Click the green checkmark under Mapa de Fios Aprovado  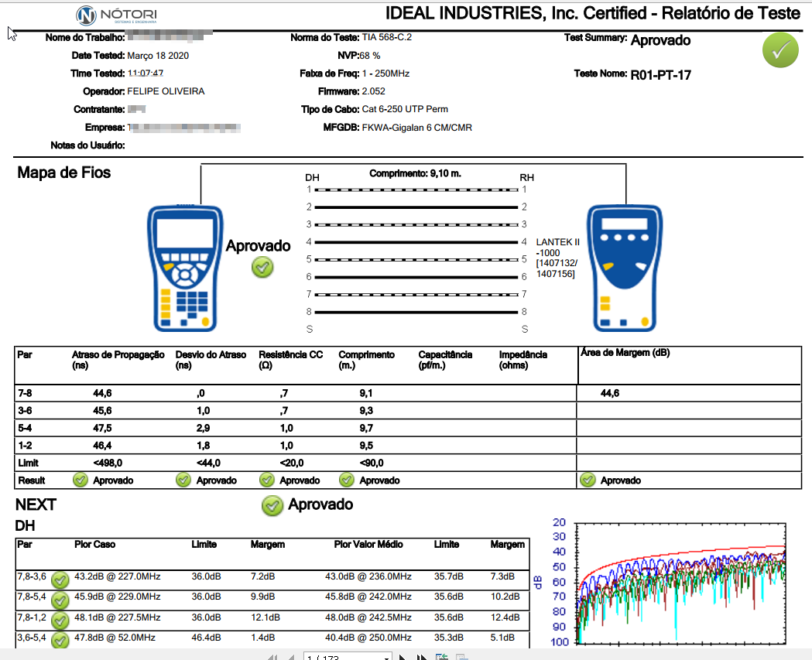click(x=262, y=267)
